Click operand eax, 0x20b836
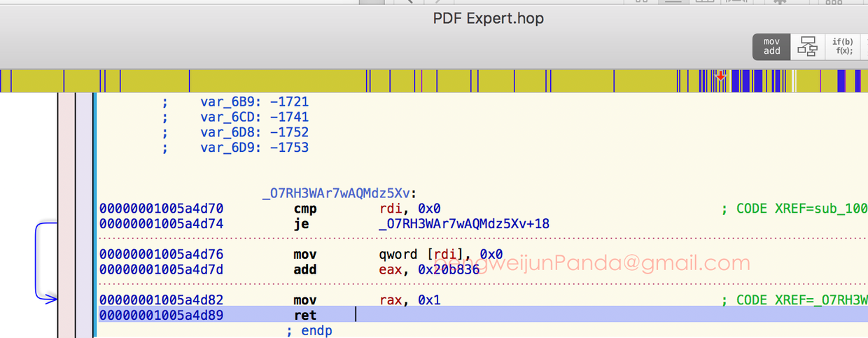Image resolution: width=868 pixels, height=338 pixels. point(429,269)
